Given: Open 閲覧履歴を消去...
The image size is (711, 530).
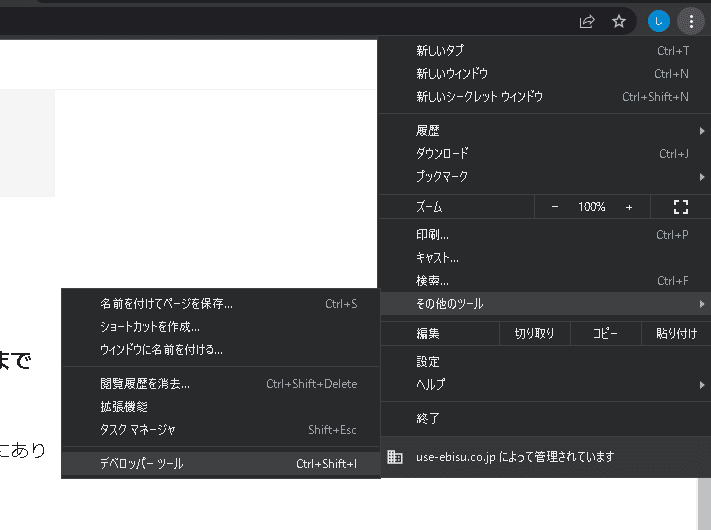Looking at the screenshot, I should [x=220, y=384].
